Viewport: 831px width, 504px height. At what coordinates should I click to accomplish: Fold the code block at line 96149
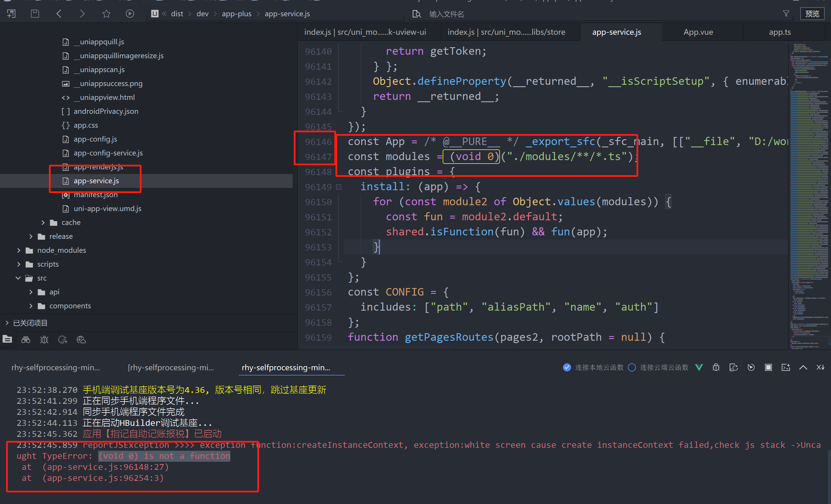[339, 187]
